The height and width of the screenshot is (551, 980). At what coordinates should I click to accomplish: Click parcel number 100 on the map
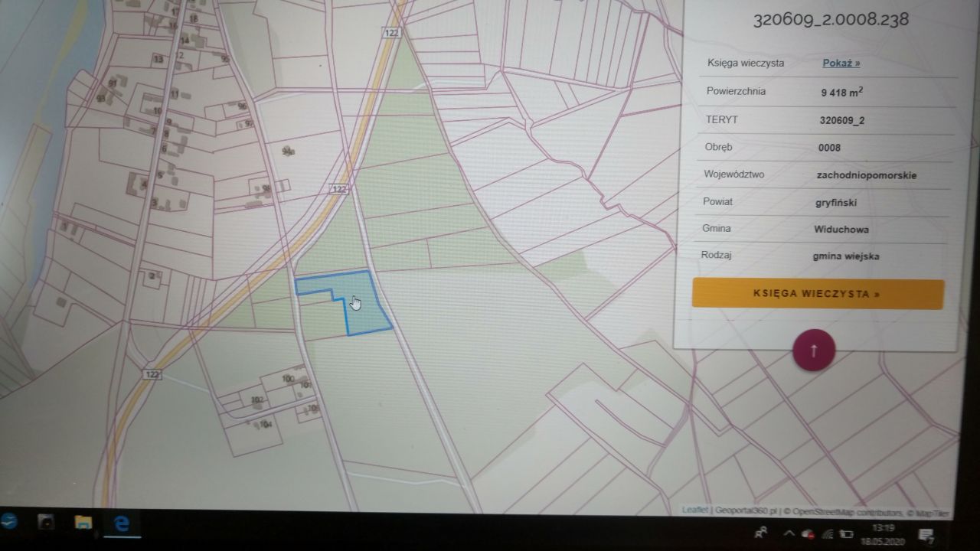click(289, 379)
